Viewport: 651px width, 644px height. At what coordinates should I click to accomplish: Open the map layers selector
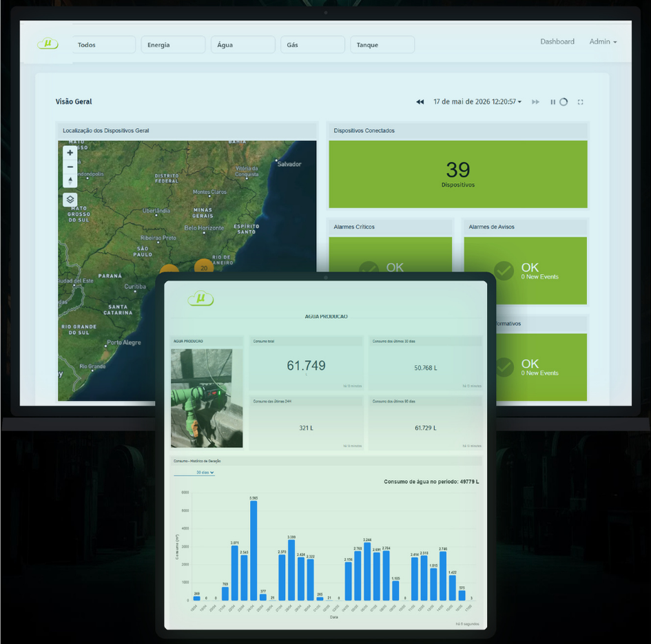pos(70,199)
